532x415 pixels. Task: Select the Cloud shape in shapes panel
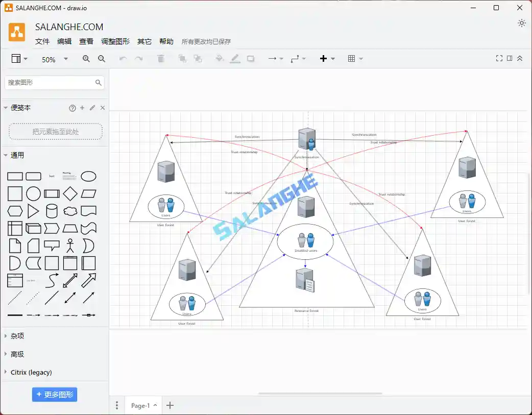(70, 211)
